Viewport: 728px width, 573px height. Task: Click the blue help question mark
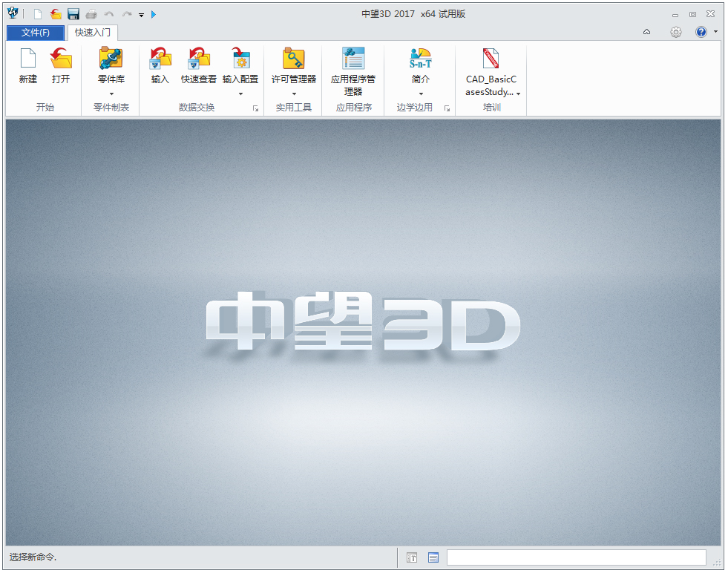click(x=701, y=32)
